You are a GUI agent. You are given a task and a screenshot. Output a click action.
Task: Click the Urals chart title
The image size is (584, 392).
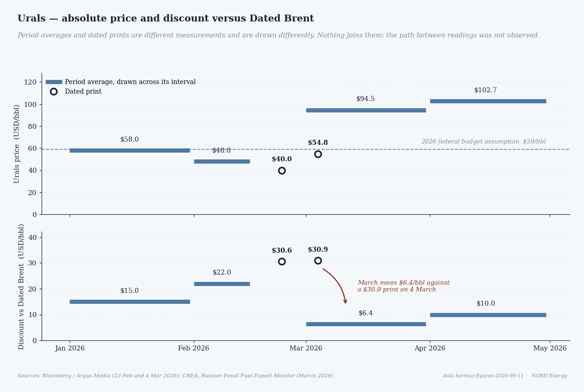click(166, 19)
